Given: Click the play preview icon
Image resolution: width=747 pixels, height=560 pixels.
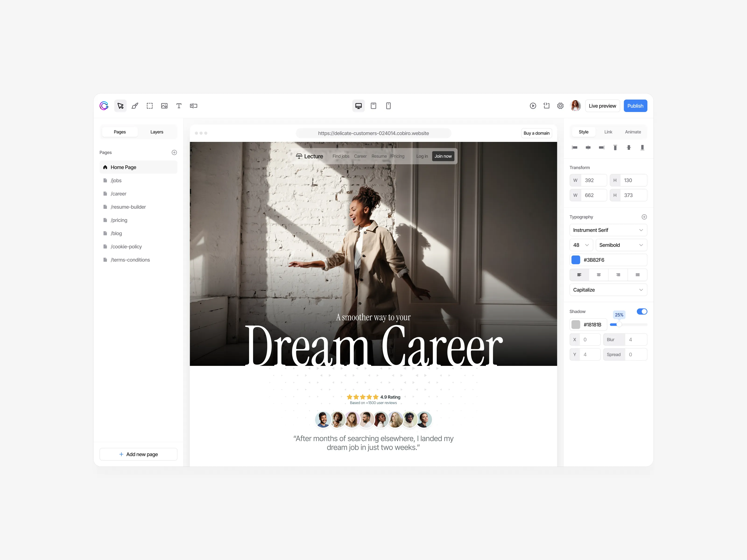Looking at the screenshot, I should (533, 106).
